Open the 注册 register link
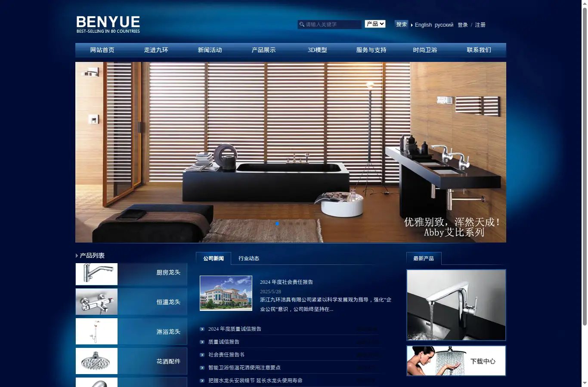Image resolution: width=588 pixels, height=387 pixels. (480, 25)
